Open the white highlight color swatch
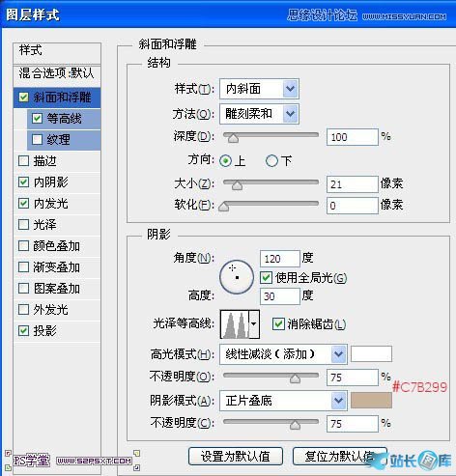The width and height of the screenshot is (456, 476). click(371, 354)
